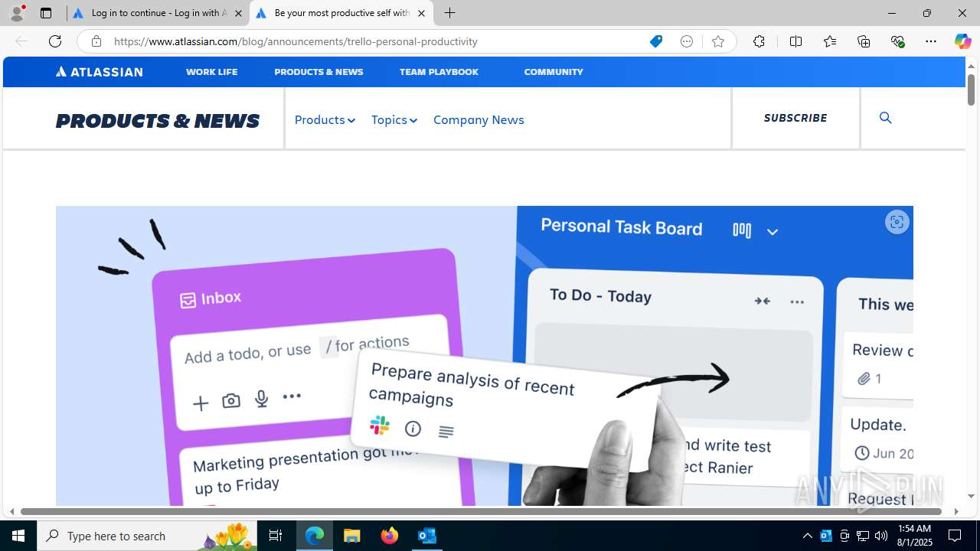
Task: Open Browser essentials icon
Action: (897, 41)
